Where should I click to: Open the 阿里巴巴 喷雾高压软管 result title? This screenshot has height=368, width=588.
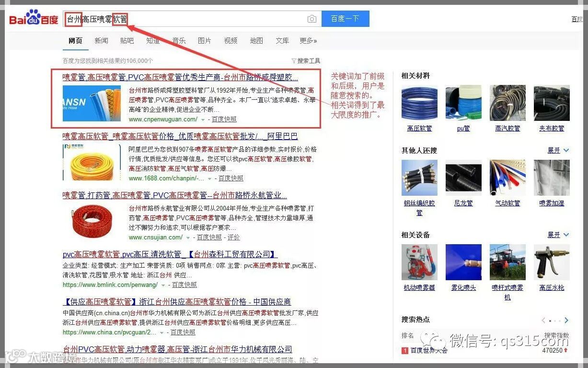180,136
